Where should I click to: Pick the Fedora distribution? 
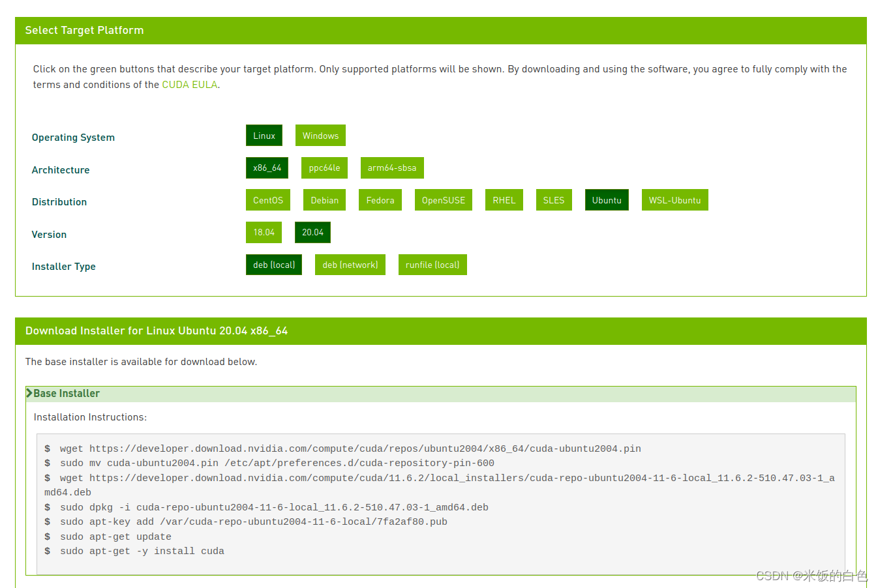[x=380, y=200]
